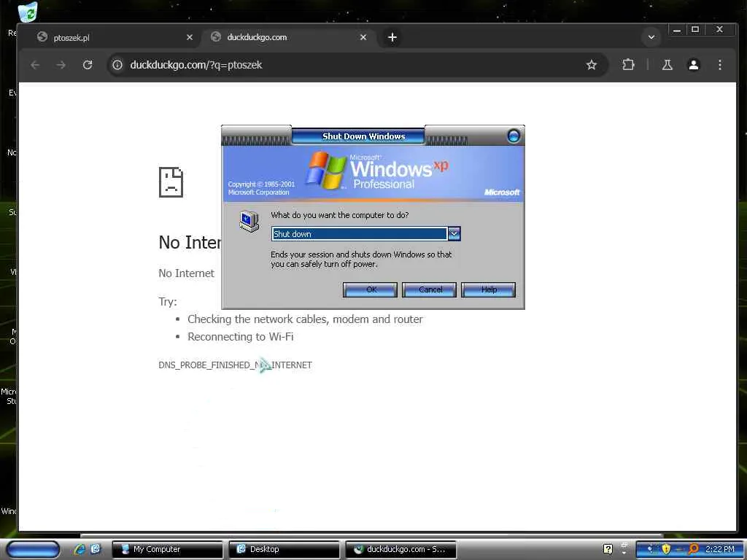This screenshot has width=747, height=560.
Task: Close the ptoszek.pl tab
Action: [190, 37]
